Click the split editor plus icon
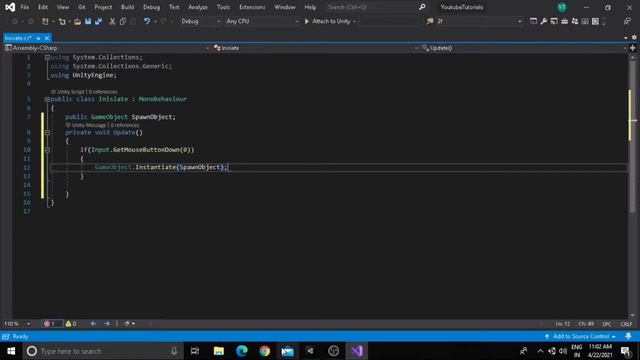This screenshot has height=360, width=640. click(633, 48)
